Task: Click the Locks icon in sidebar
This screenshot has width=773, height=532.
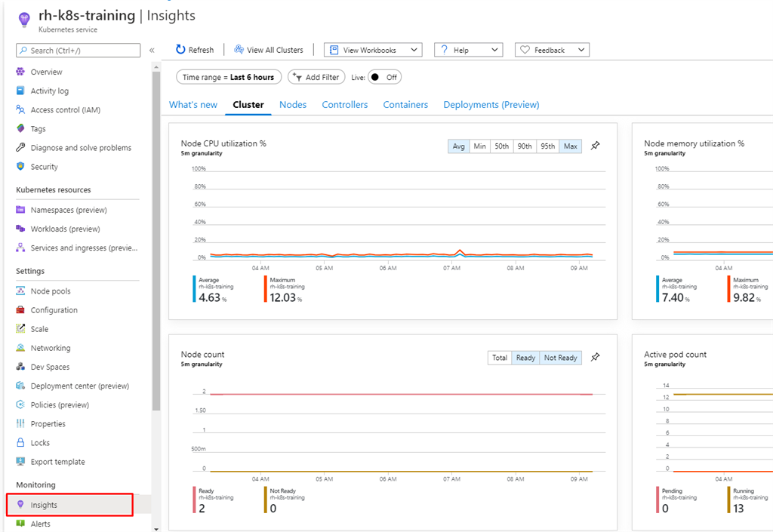Action: [21, 443]
